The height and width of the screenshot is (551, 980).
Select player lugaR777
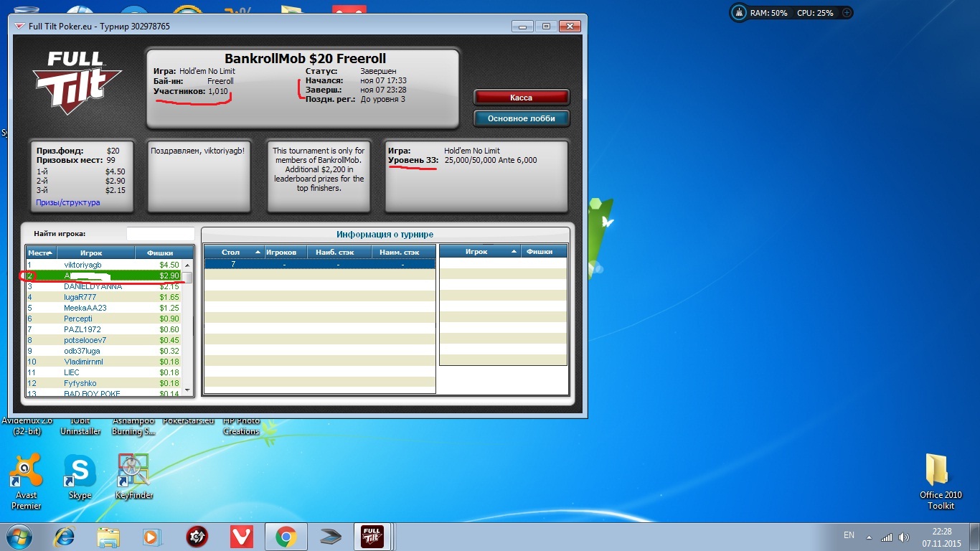(103, 297)
